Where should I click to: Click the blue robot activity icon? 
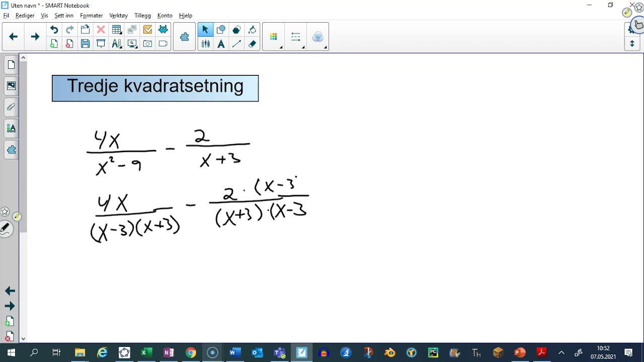(x=163, y=30)
